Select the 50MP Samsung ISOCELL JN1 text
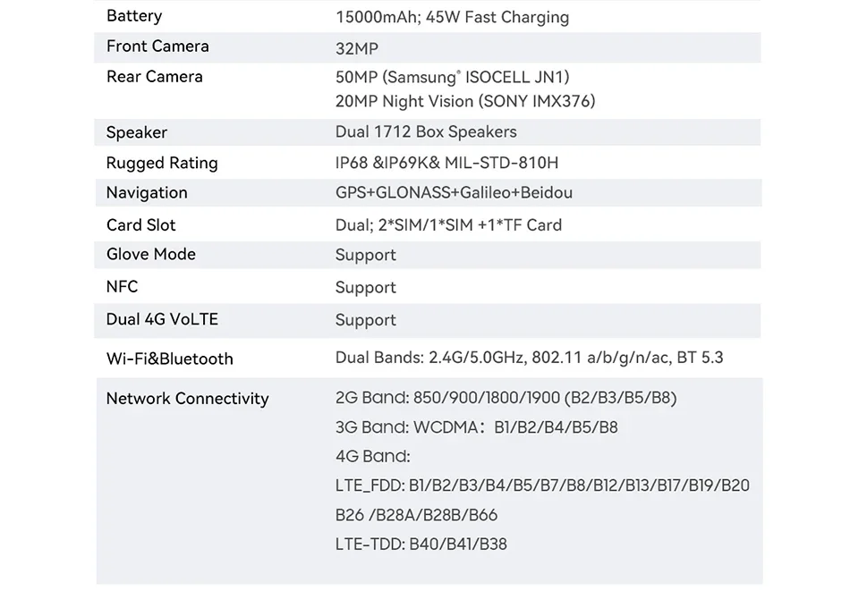Screen dimensions: 850x616 (x=452, y=78)
